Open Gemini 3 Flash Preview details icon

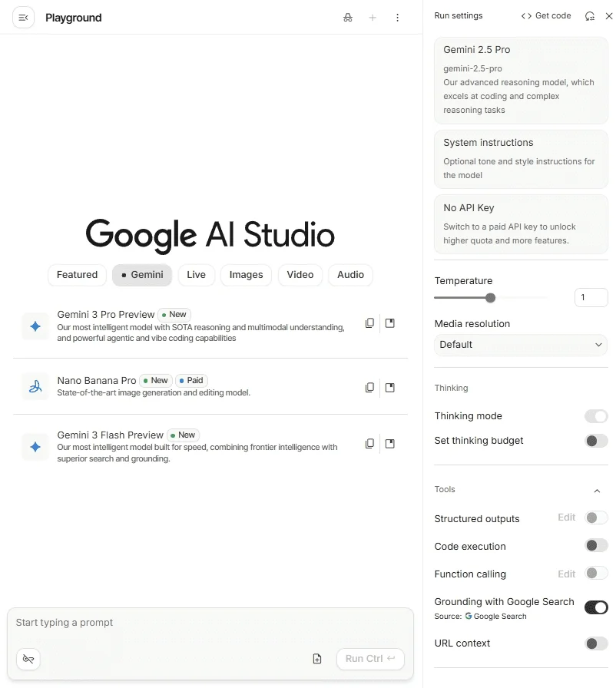click(x=390, y=444)
